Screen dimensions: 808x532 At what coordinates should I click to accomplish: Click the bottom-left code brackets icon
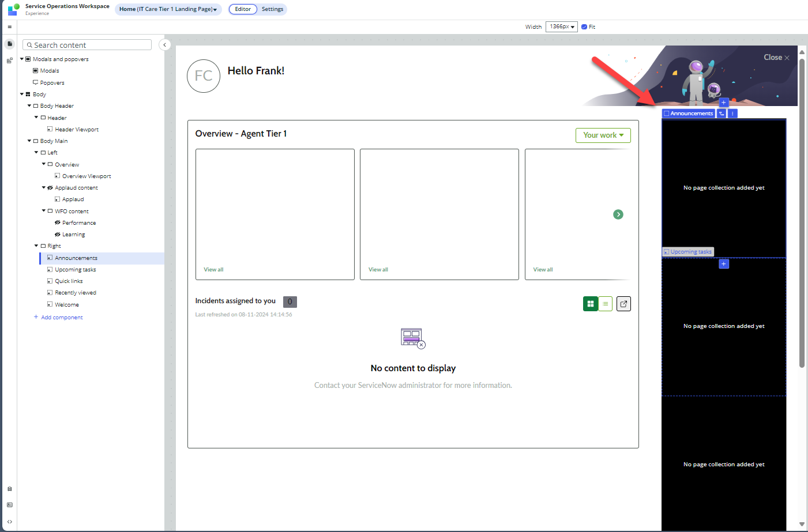coord(10,522)
